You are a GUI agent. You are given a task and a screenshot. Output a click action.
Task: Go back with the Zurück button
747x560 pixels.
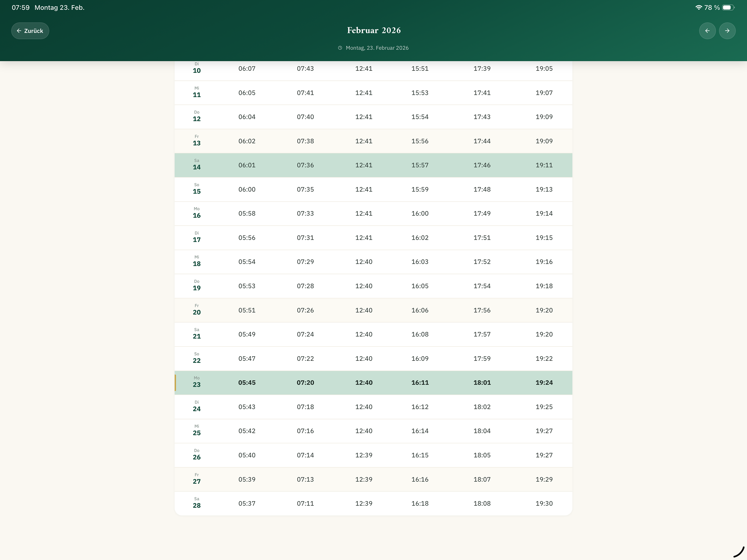(x=30, y=31)
